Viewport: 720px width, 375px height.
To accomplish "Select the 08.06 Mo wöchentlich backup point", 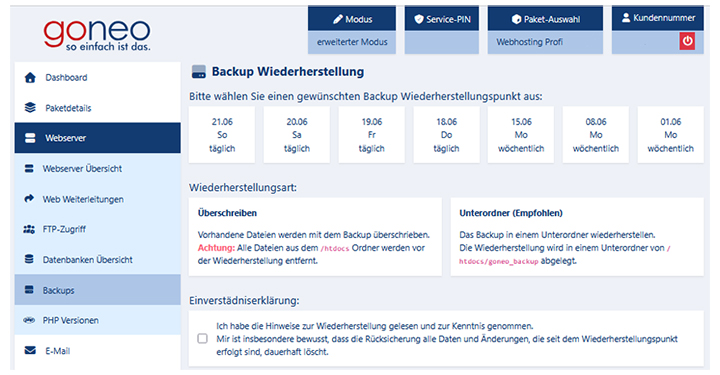I will click(x=596, y=135).
